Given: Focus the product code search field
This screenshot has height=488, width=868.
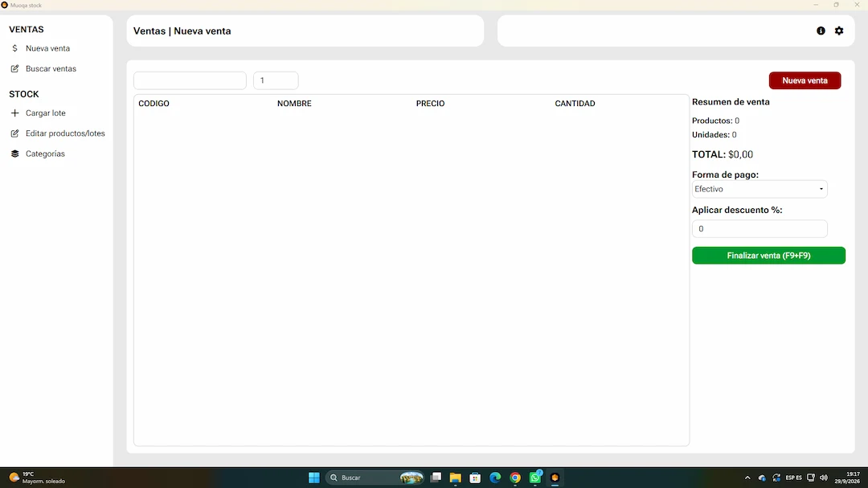Looking at the screenshot, I should point(190,80).
